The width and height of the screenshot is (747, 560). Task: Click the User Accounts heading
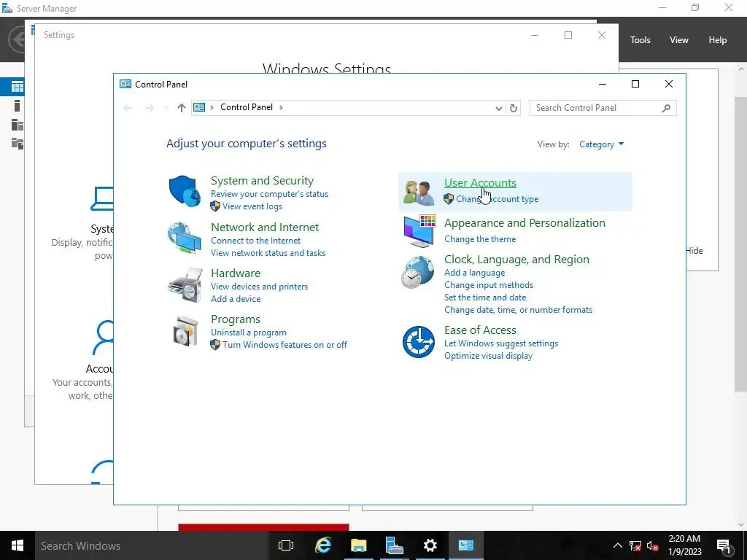pyautogui.click(x=480, y=183)
